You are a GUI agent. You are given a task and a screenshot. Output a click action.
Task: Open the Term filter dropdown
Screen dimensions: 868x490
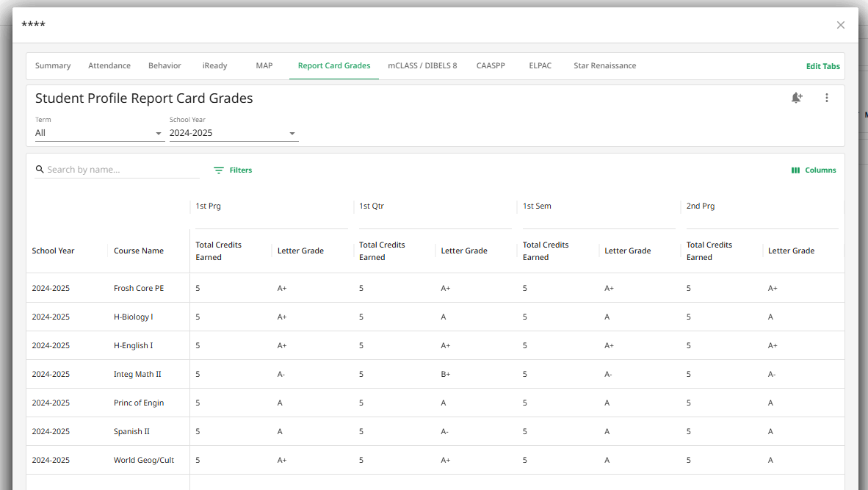click(99, 133)
